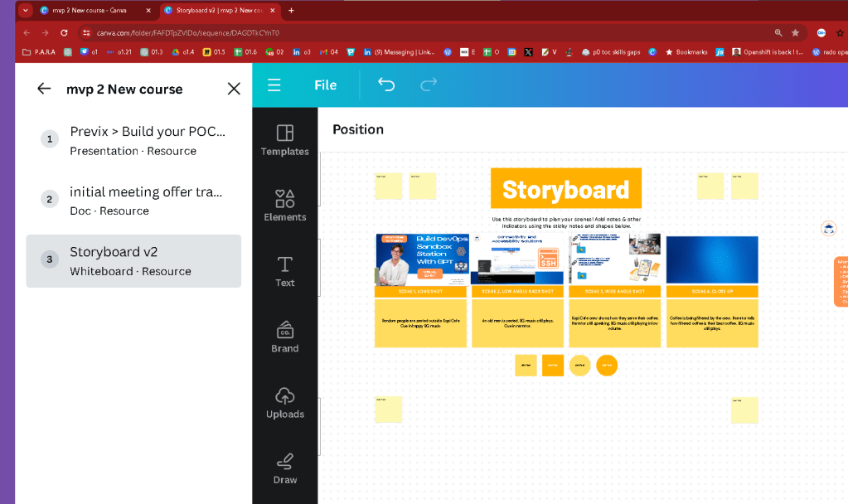Viewport: 848px width, 504px height.
Task: Select the SCENE 2, LOW ANGLE BACK SHOT label
Action: [x=517, y=292]
